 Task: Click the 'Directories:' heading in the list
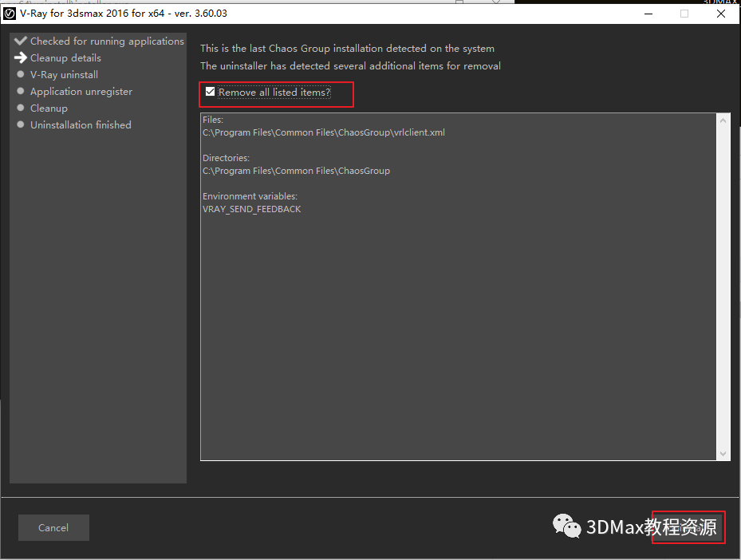226,158
